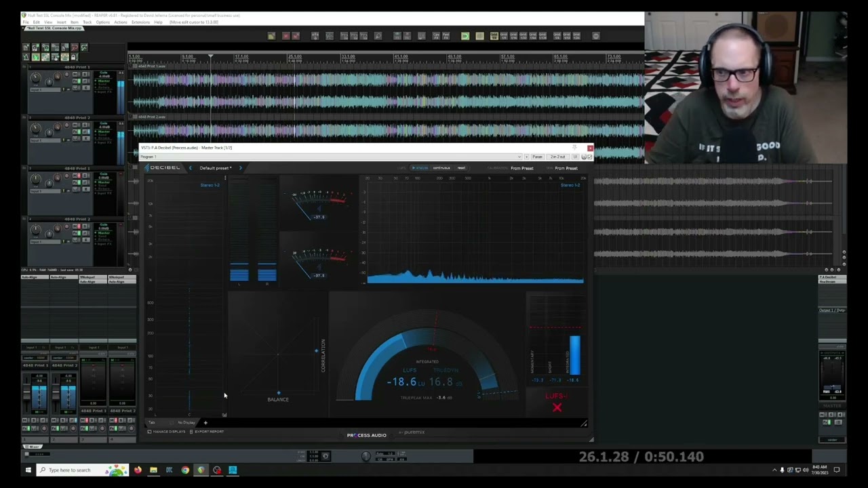Open the Default preset name menu
Screen dimensions: 868x488
215,168
